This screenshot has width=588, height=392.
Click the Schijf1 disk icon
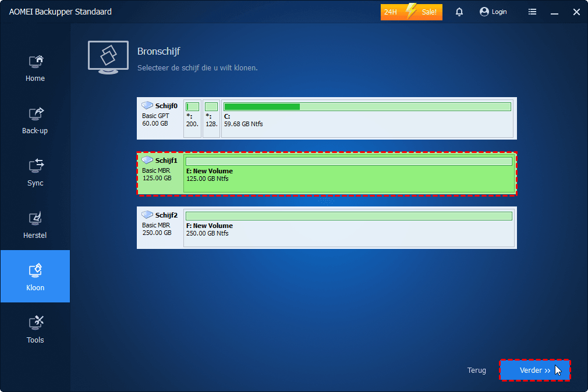(147, 160)
